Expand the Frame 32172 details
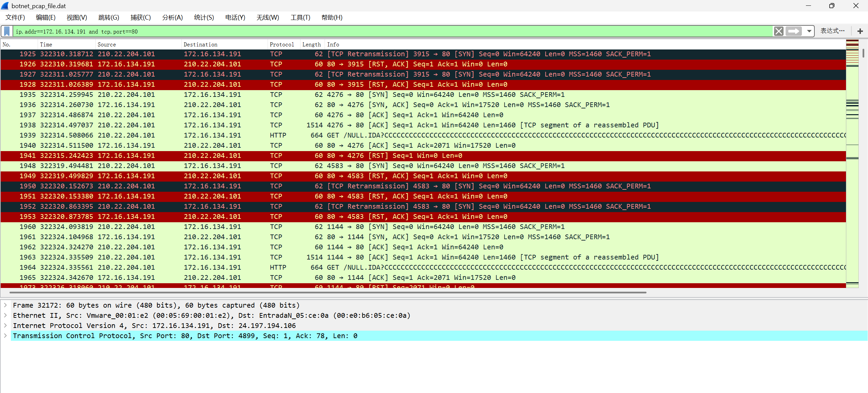 click(5, 305)
